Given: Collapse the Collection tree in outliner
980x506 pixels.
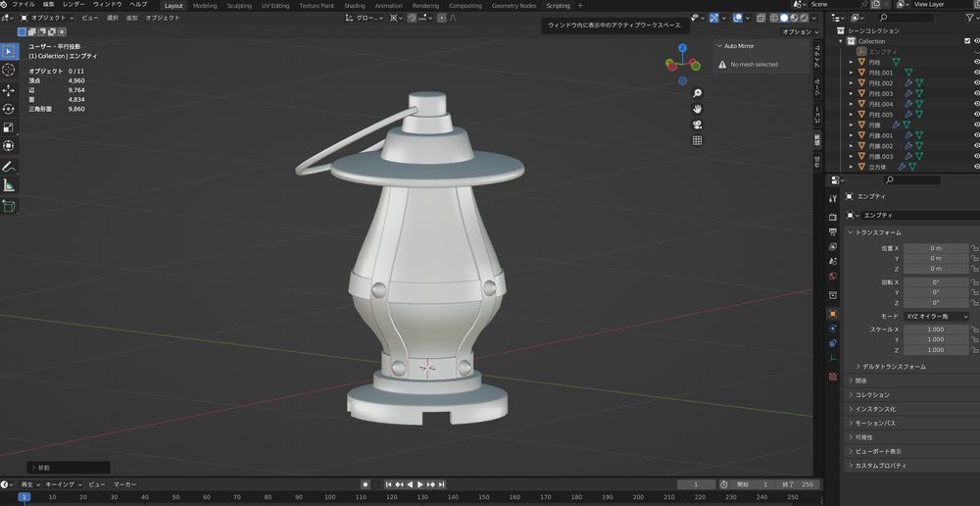Looking at the screenshot, I should [841, 41].
